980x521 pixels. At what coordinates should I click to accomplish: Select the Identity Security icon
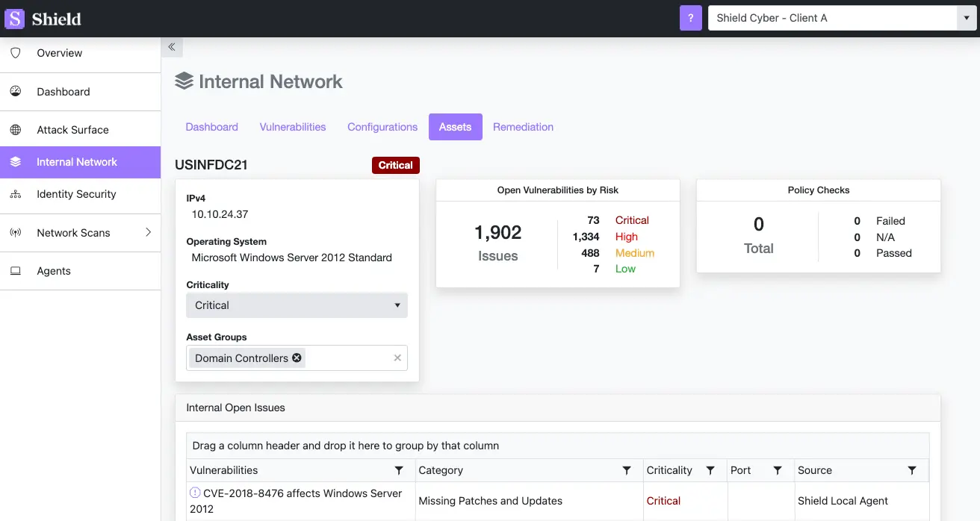16,195
